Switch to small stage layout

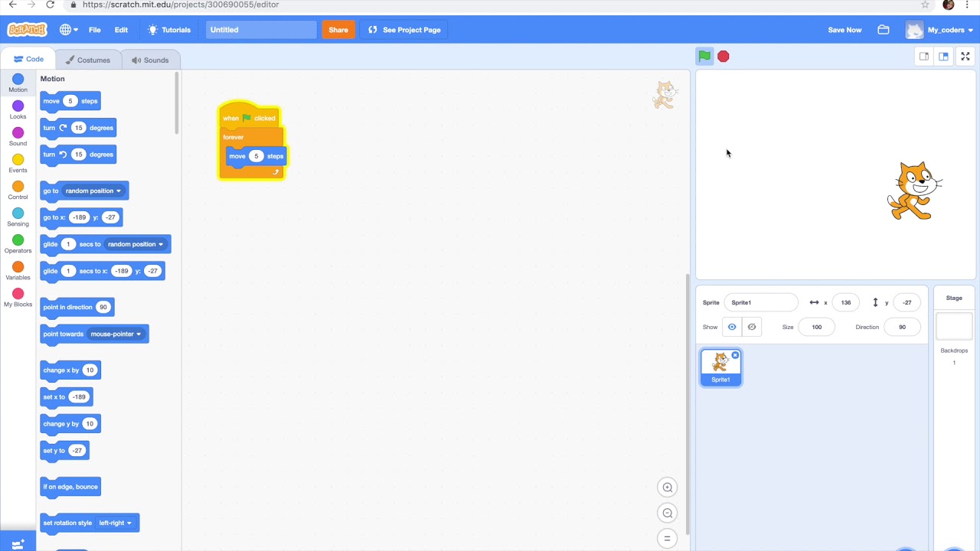(924, 57)
